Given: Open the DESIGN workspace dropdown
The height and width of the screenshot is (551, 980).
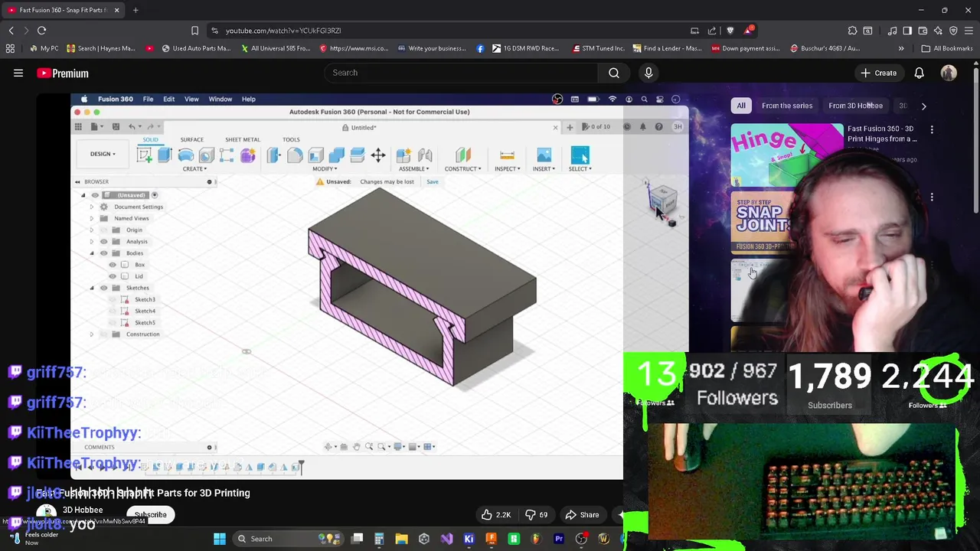Looking at the screenshot, I should (103, 154).
